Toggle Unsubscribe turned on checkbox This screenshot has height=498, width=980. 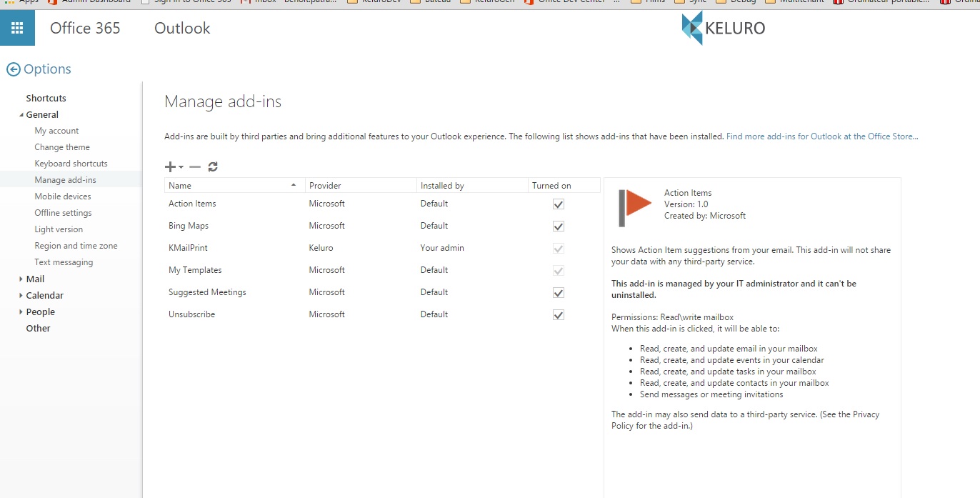tap(559, 315)
